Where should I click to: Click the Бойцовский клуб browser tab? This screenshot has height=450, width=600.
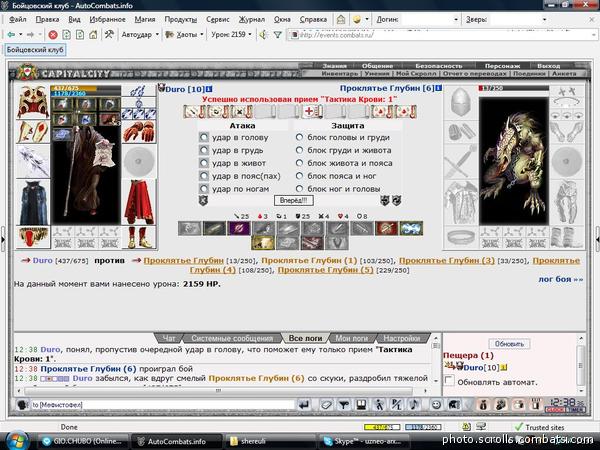[35, 50]
